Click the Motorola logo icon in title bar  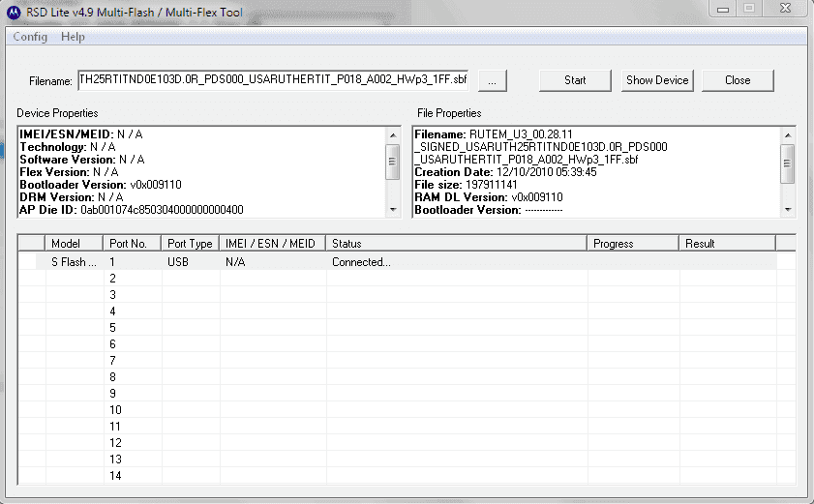[14, 12]
